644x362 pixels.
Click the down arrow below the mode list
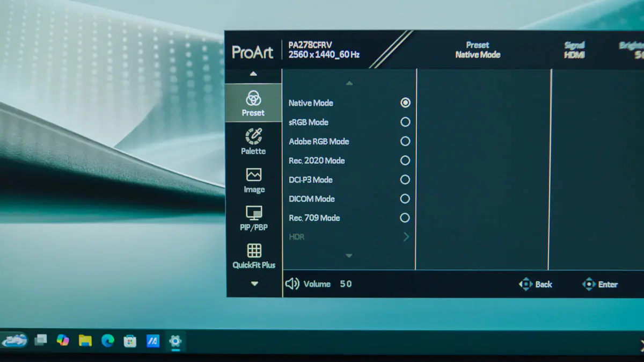349,256
